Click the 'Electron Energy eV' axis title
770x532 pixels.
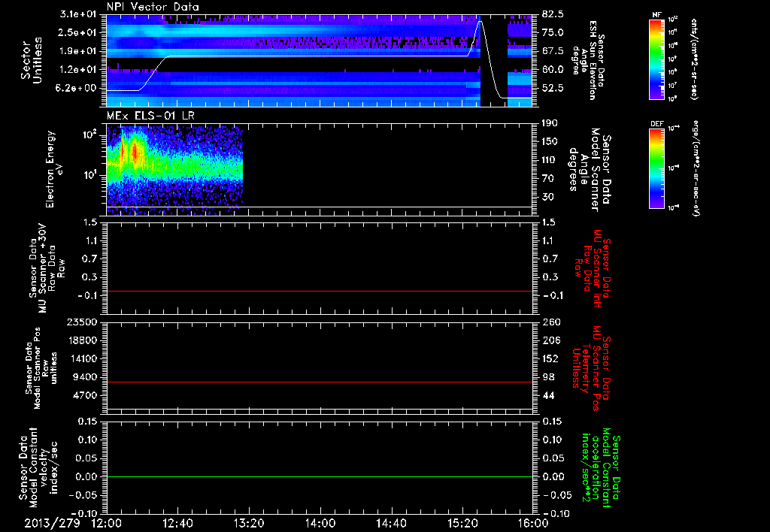tap(53, 169)
